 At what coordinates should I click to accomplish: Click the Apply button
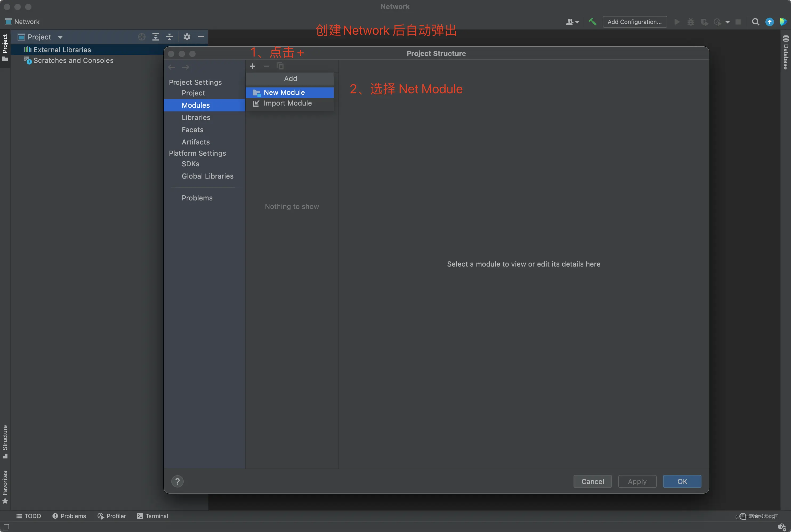637,481
